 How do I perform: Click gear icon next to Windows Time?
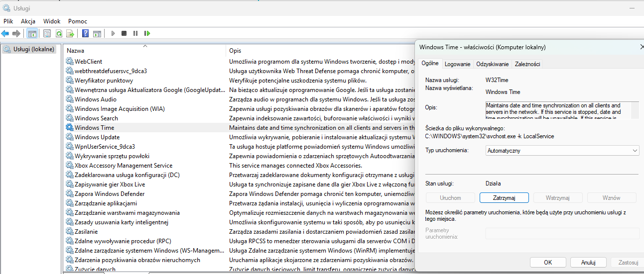69,128
